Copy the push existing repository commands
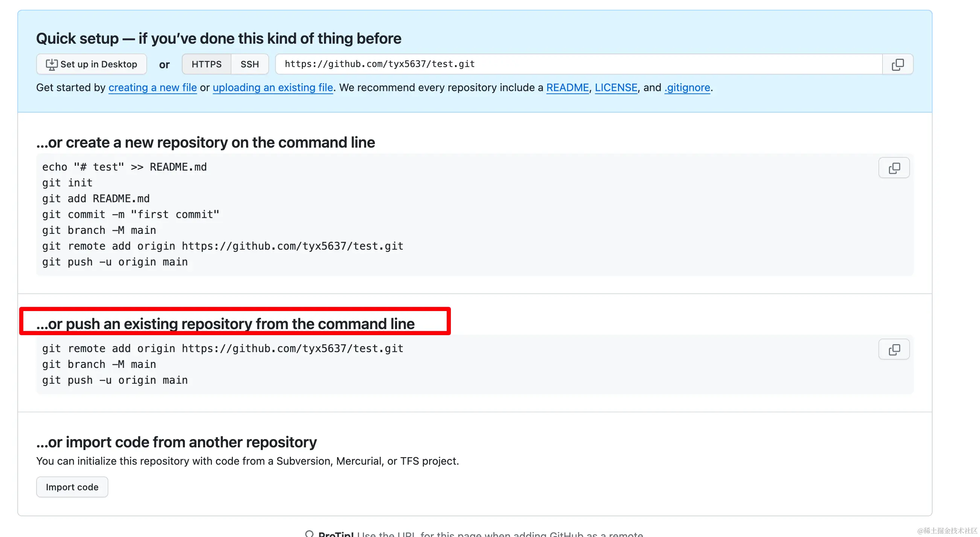 894,349
